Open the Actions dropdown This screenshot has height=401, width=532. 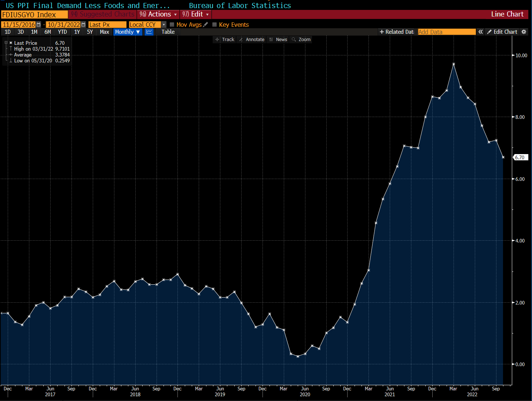[x=158, y=14]
